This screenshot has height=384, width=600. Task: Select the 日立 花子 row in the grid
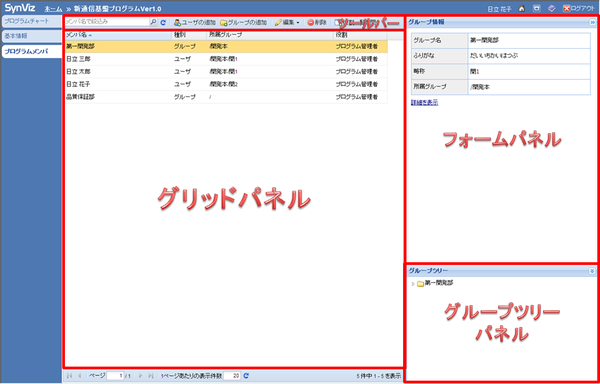(226, 85)
